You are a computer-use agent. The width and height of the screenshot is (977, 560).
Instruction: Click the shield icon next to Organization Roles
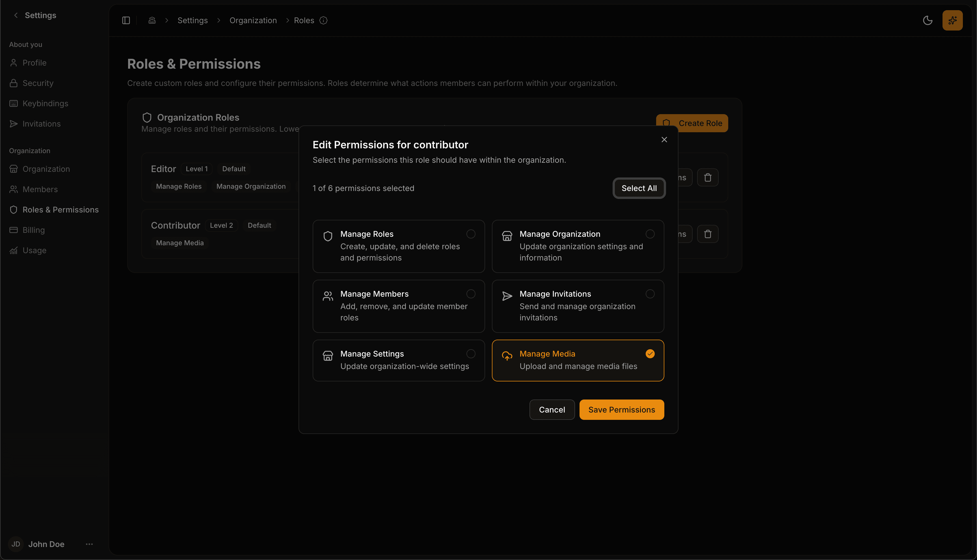point(147,117)
